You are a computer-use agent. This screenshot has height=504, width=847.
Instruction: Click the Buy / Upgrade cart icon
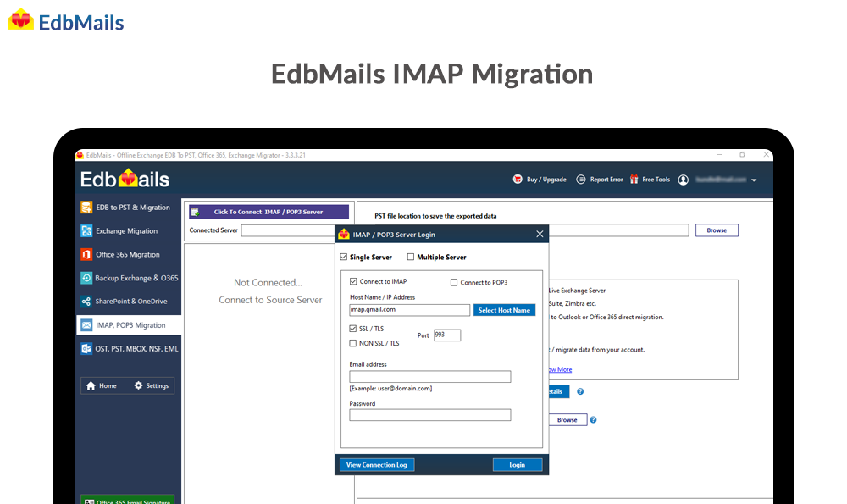(x=518, y=180)
